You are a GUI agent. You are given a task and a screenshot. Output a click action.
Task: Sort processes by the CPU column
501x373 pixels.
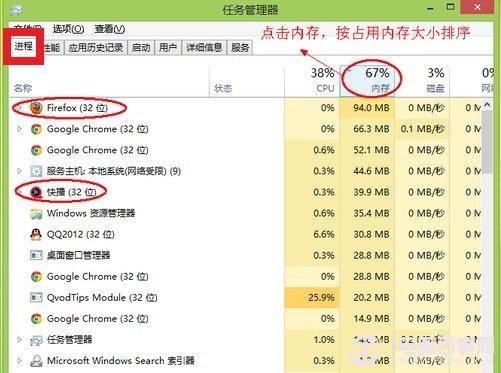(x=312, y=81)
